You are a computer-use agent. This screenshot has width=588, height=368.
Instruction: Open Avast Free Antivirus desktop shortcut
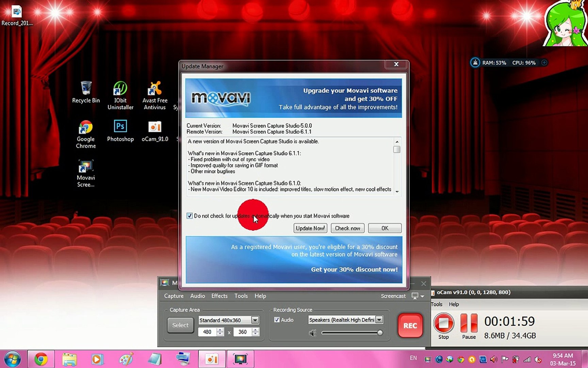(x=155, y=95)
